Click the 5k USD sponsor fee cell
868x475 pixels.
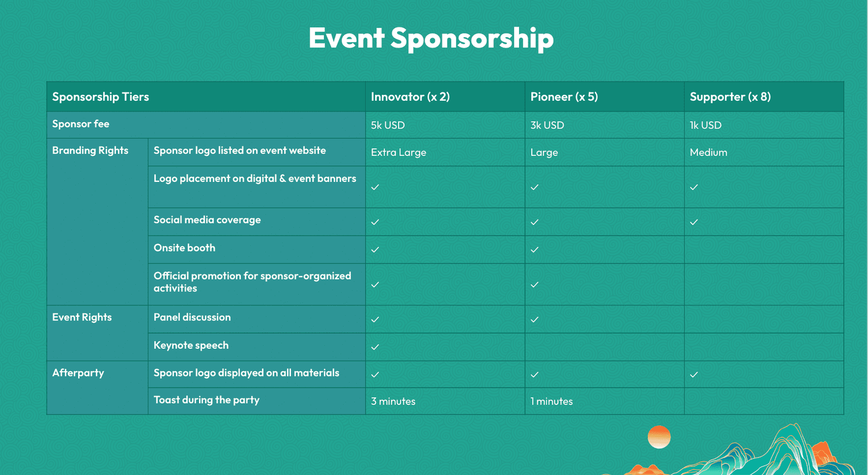(388, 125)
